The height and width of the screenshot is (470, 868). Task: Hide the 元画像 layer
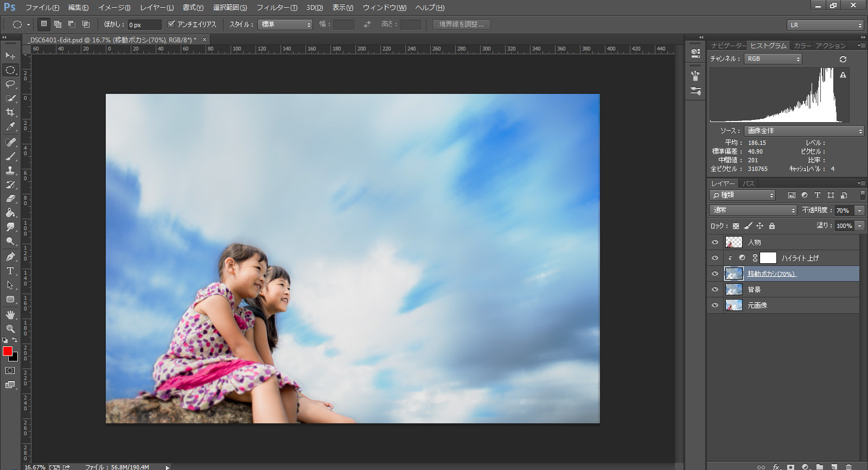click(714, 306)
